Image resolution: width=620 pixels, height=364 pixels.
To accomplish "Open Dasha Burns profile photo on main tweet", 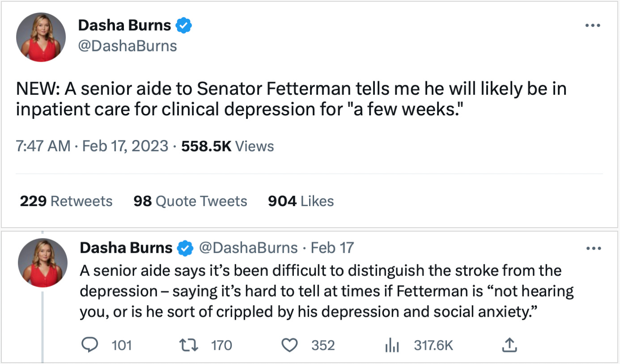I will pyautogui.click(x=41, y=37).
